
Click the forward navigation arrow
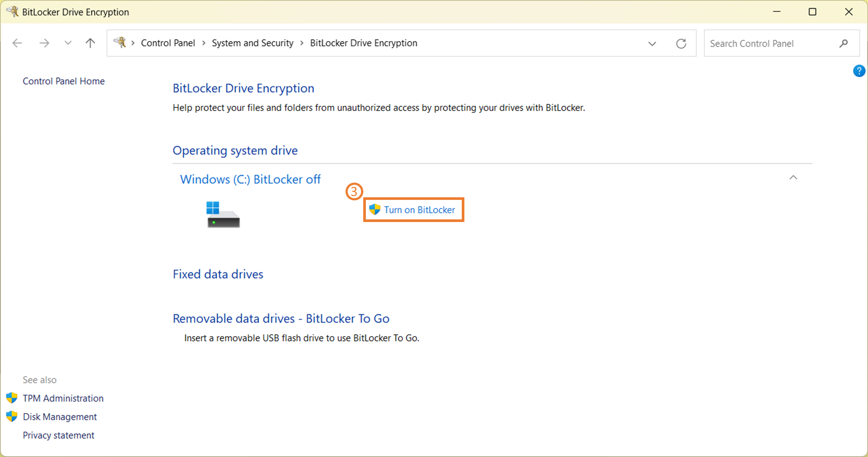[x=44, y=43]
